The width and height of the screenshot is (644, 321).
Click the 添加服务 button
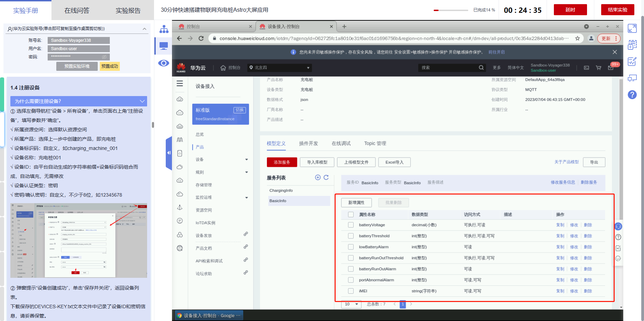coord(282,162)
